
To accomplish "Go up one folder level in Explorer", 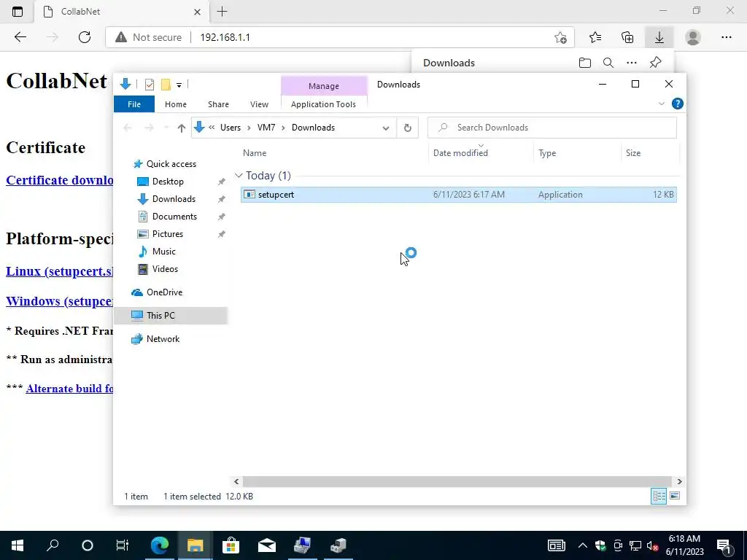I will 181,128.
